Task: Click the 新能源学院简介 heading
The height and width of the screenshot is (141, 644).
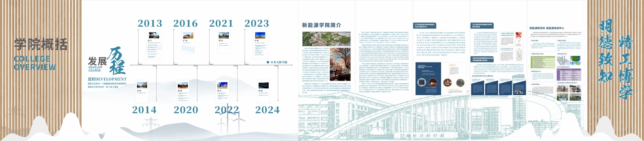Action: [x=321, y=25]
